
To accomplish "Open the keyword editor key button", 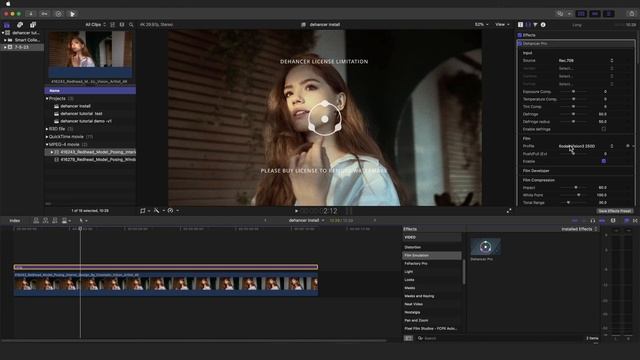I will [44, 14].
